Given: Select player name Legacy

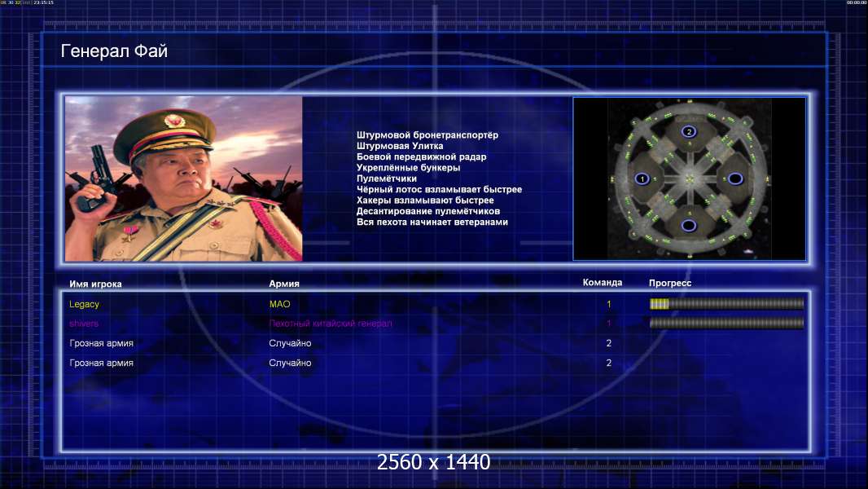Looking at the screenshot, I should tap(84, 304).
